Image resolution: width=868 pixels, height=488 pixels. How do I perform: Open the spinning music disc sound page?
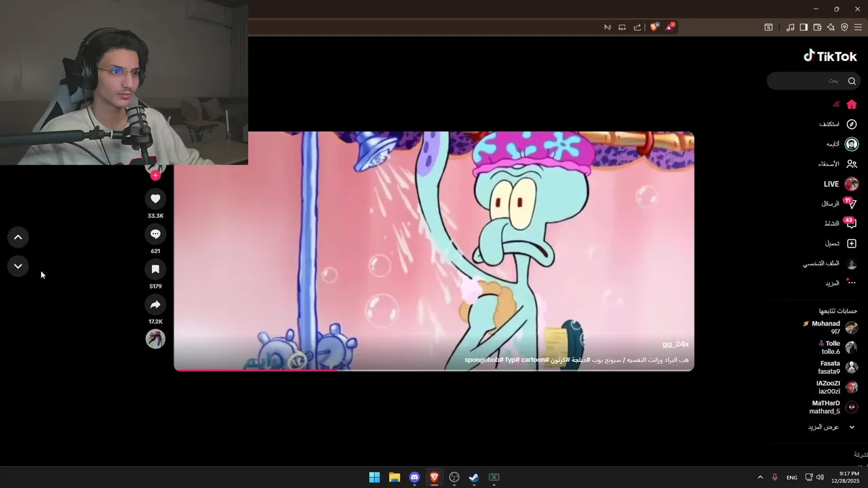pos(155,339)
